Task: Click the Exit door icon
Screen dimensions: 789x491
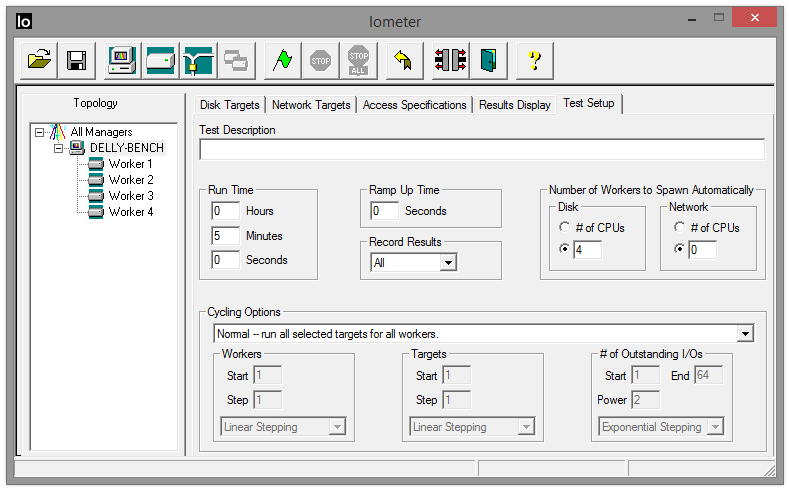Action: 489,61
